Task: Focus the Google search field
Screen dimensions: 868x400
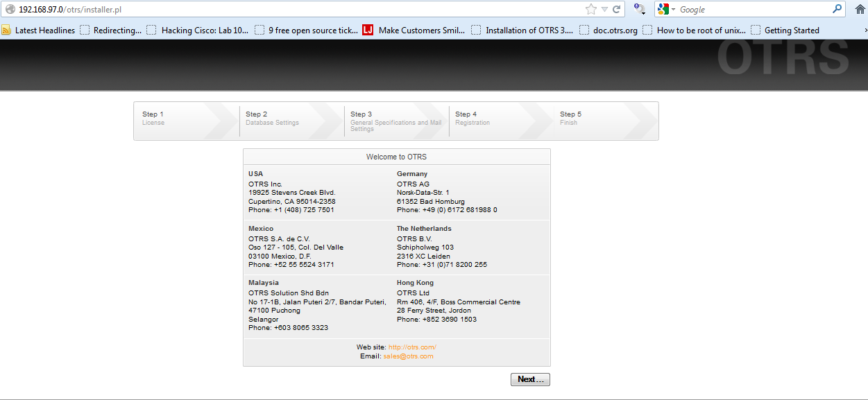Action: [x=754, y=10]
